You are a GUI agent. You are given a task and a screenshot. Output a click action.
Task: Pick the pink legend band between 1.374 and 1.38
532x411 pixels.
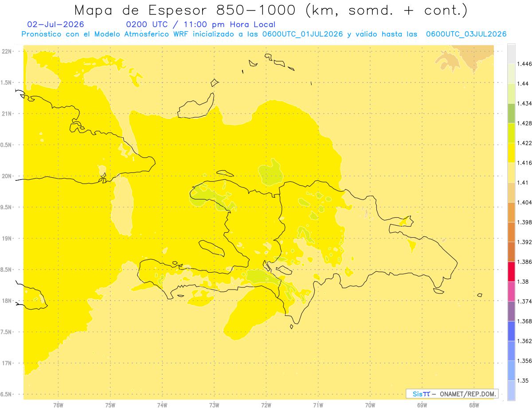click(x=511, y=291)
